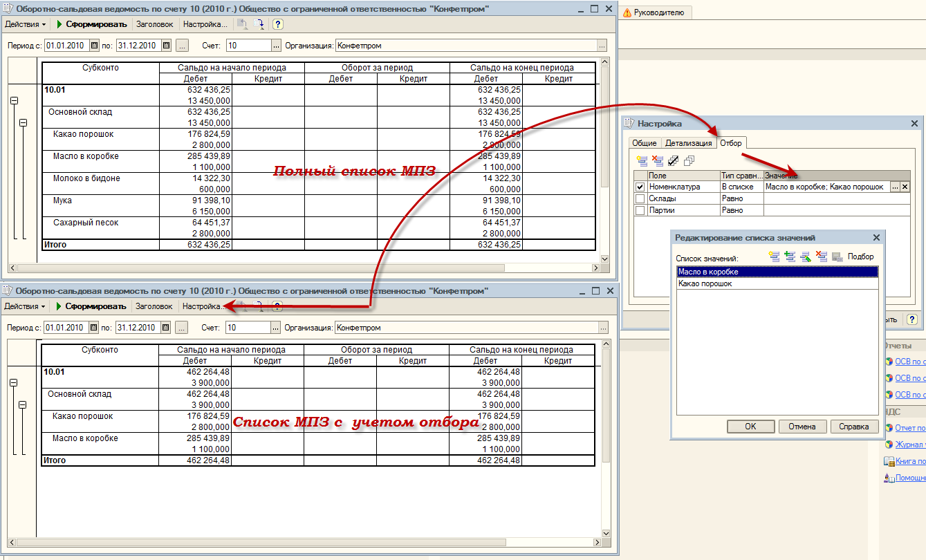This screenshot has height=560, width=926.
Task: Uncheck the Номенклатура filter checkbox
Action: (640, 187)
